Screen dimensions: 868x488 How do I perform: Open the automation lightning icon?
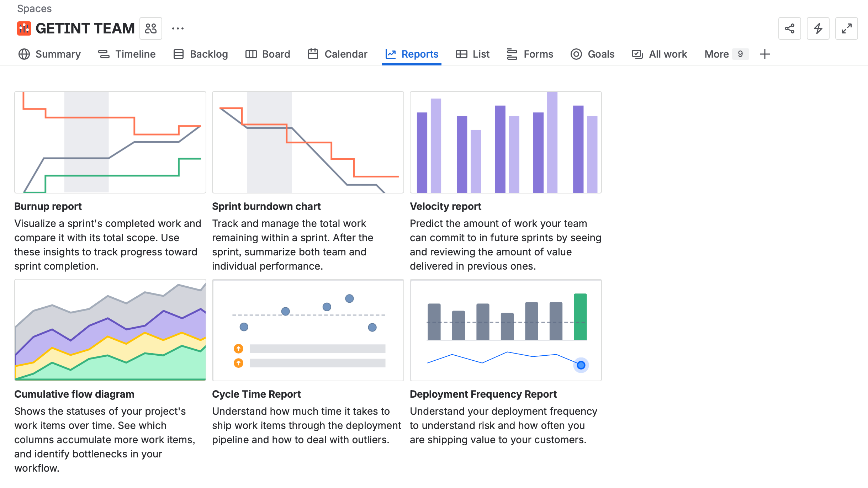pos(818,28)
